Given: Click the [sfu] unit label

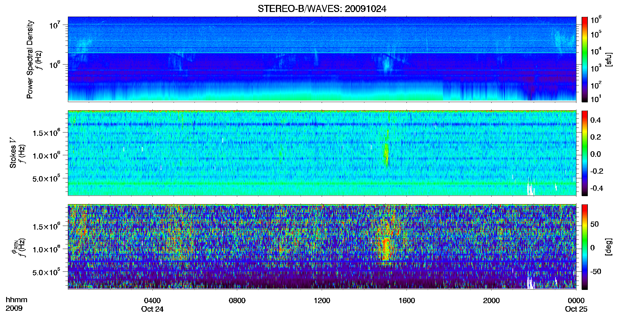Looking at the screenshot, I should click(609, 59).
